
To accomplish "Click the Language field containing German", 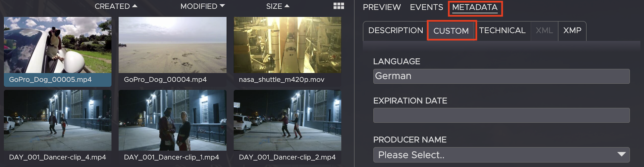I will [x=501, y=76].
